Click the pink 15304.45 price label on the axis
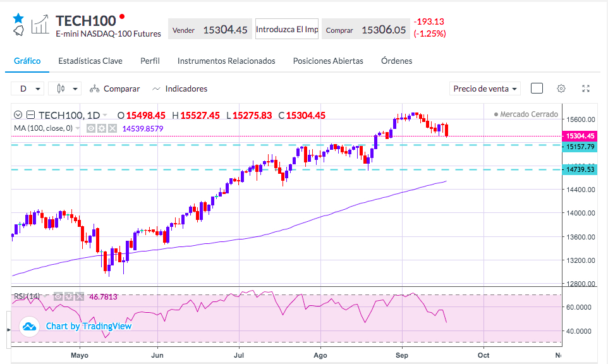This screenshot has height=364, width=608. pyautogui.click(x=580, y=136)
